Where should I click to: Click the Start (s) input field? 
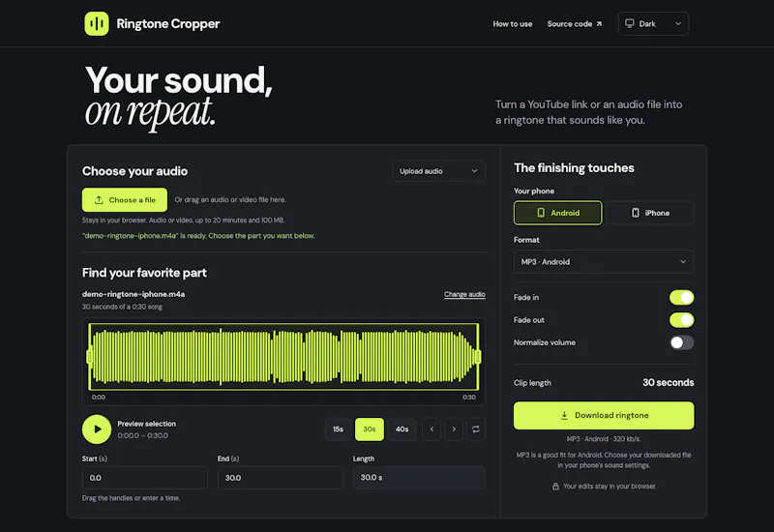(x=144, y=478)
